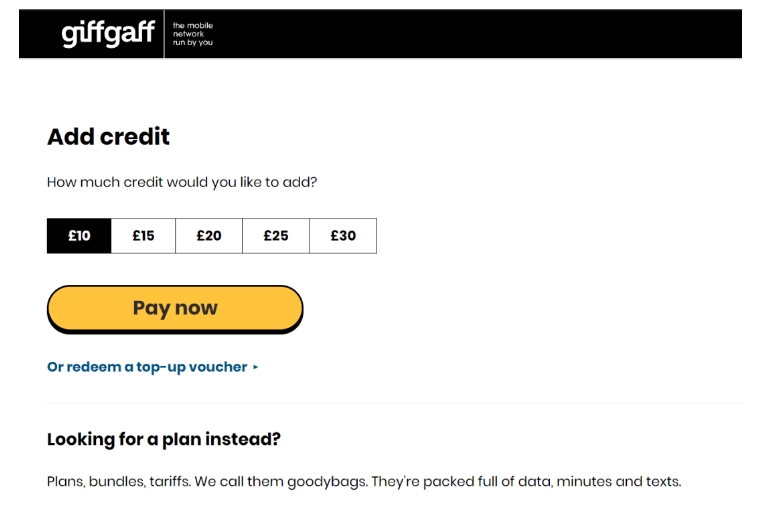Viewport: 765px width, 509px height.
Task: Select the £25 top-up amount
Action: 276,236
